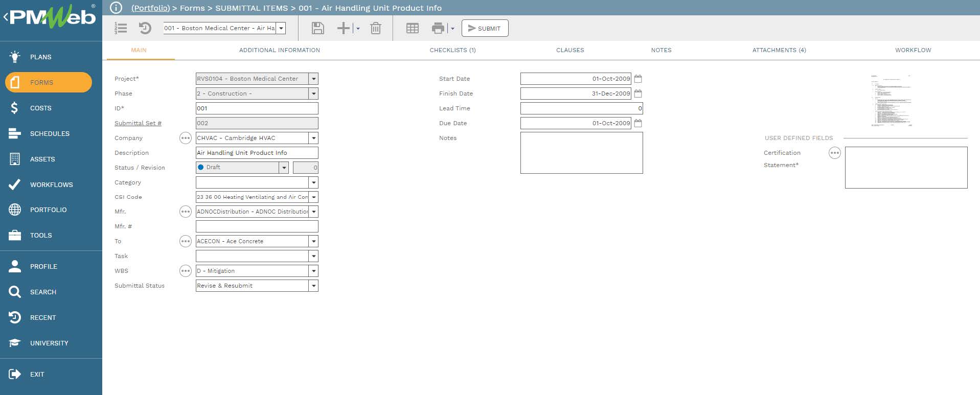Open the numbered list view icon
Viewport: 980px width, 395px height.
[x=121, y=28]
